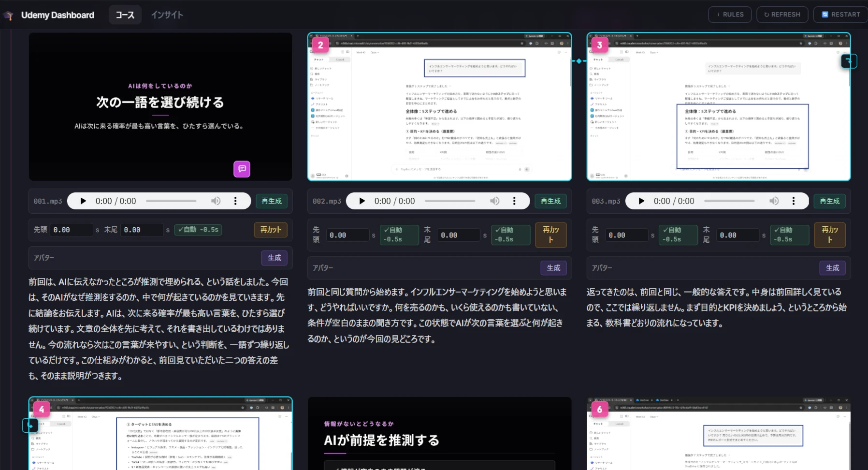Click the 002.mp3 audio seek bar
Image resolution: width=868 pixels, height=470 pixels.
click(450, 201)
